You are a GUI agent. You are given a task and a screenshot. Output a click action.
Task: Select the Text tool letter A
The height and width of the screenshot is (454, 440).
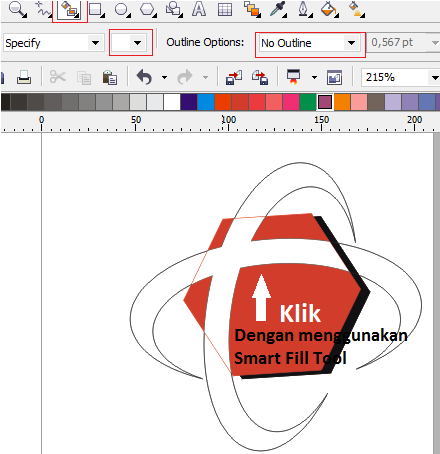pyautogui.click(x=199, y=9)
